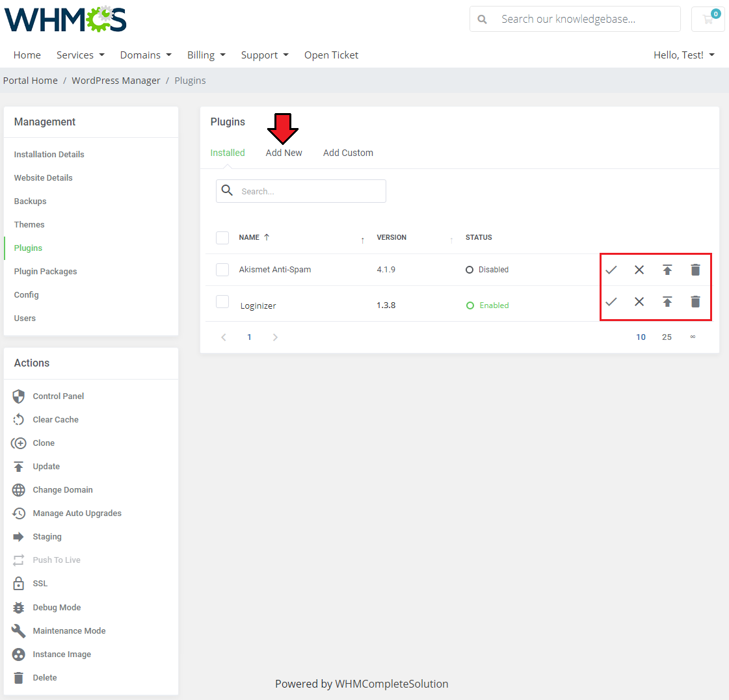Click the Staging arrow icon
The width and height of the screenshot is (729, 700).
(x=19, y=537)
